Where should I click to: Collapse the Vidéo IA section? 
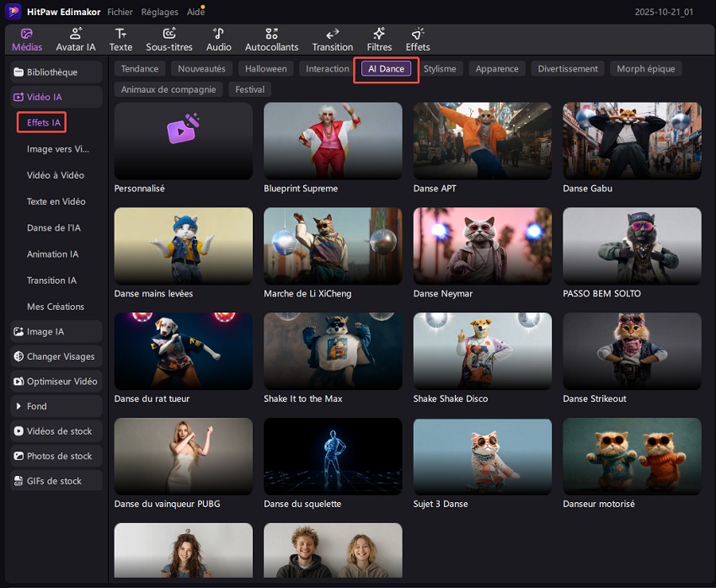[x=56, y=97]
